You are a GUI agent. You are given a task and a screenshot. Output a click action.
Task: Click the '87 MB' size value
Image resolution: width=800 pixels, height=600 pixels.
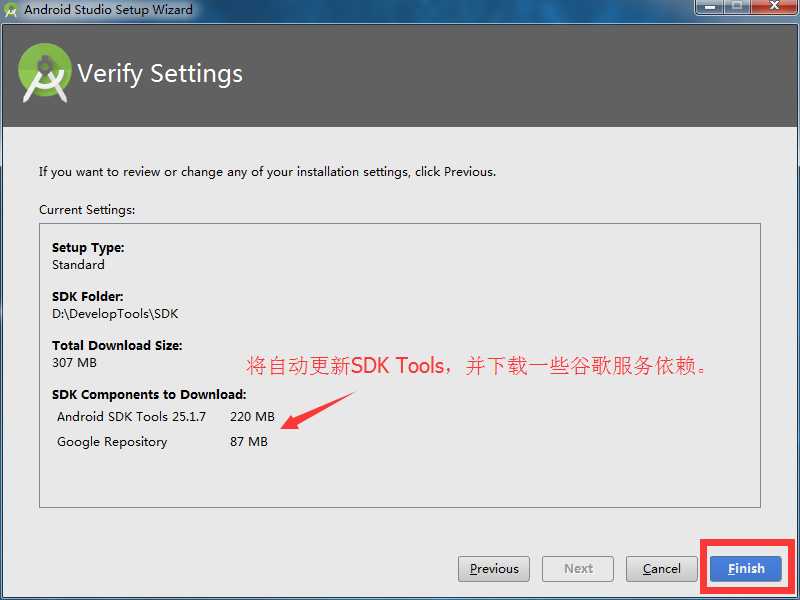(248, 441)
